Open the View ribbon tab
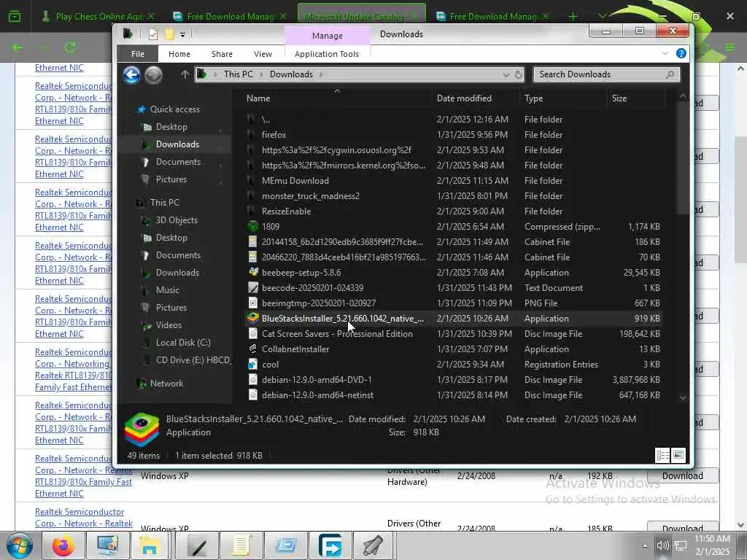This screenshot has width=747, height=560. tap(263, 54)
